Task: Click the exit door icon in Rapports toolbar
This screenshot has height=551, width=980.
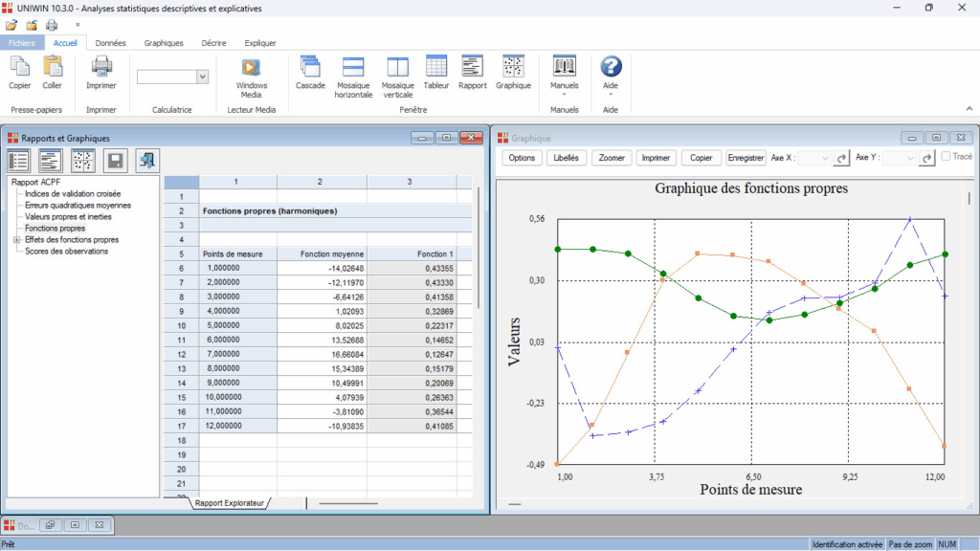Action: coord(147,161)
